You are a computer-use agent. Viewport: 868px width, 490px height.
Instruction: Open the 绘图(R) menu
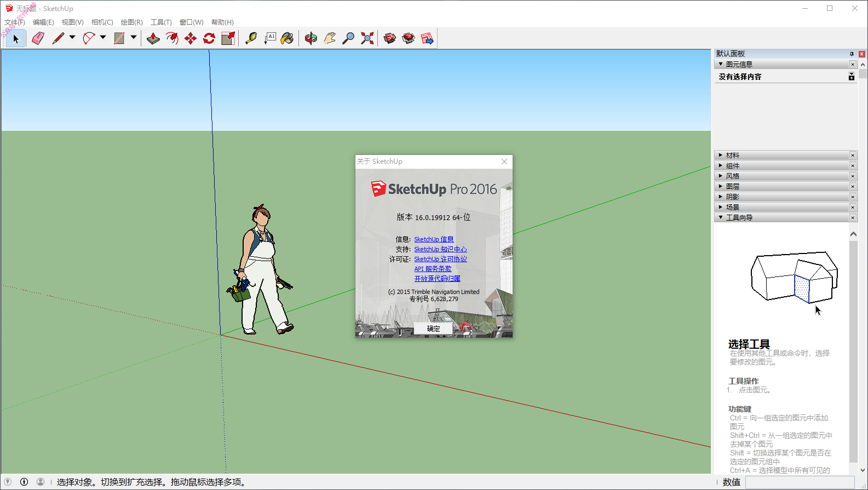[131, 22]
